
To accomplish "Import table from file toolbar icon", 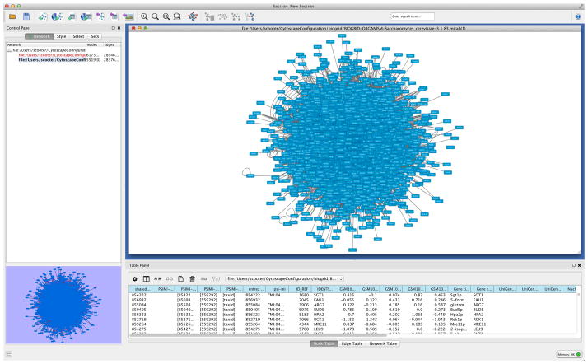I will (72, 16).
